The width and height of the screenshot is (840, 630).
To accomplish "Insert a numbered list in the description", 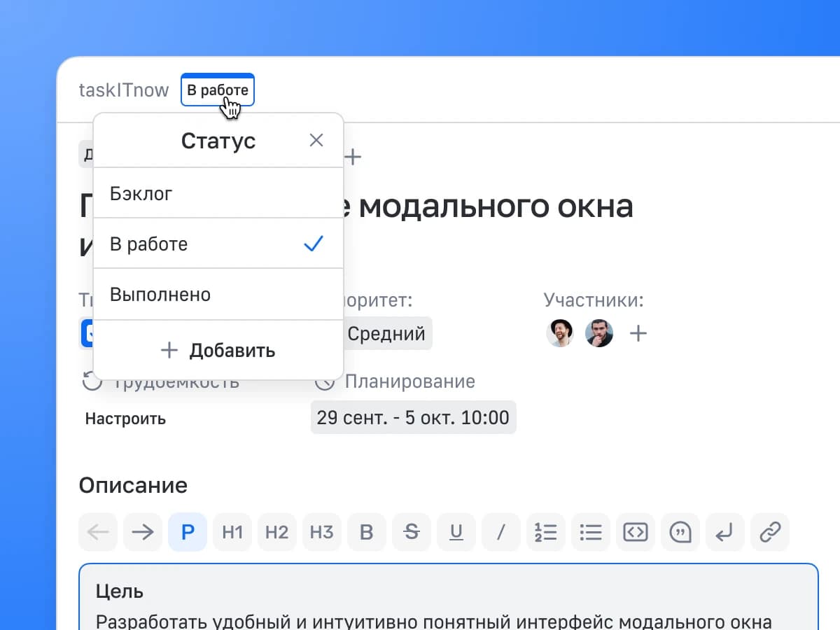I will coord(545,532).
